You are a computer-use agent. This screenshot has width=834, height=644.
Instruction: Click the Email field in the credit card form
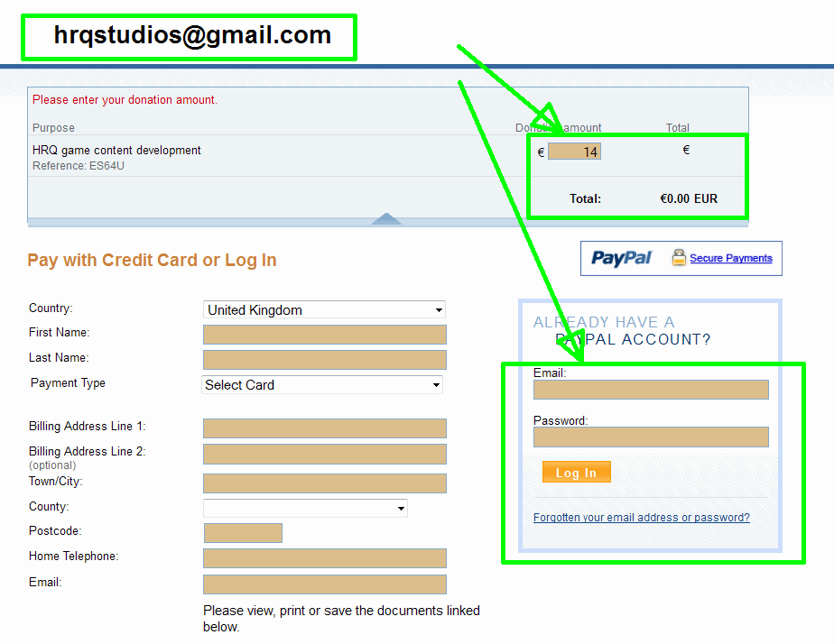324,584
